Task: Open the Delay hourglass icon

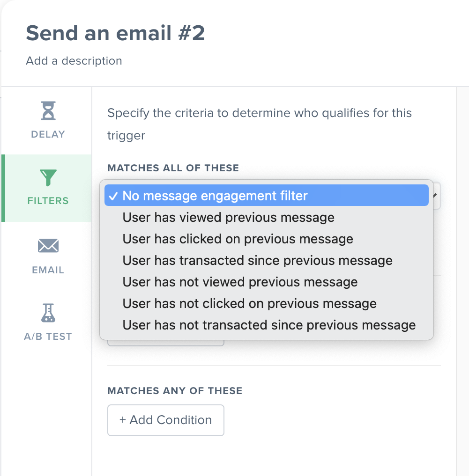Action: [x=48, y=110]
